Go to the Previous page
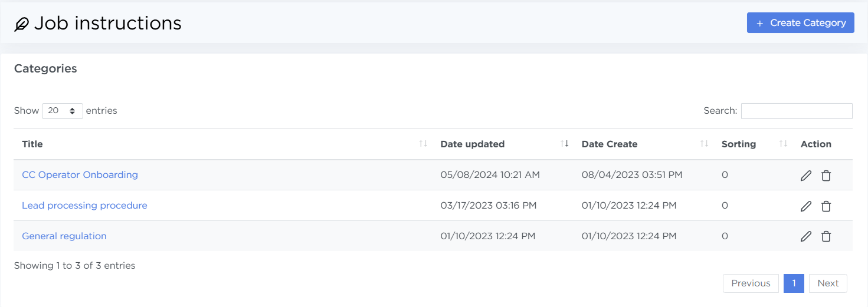This screenshot has height=307, width=868. tap(751, 283)
